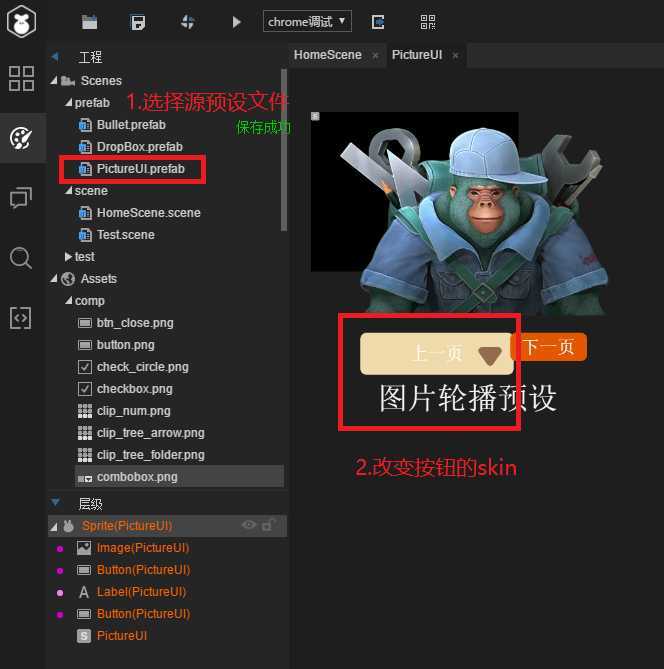
Task: Select button.png asset
Action: (125, 345)
